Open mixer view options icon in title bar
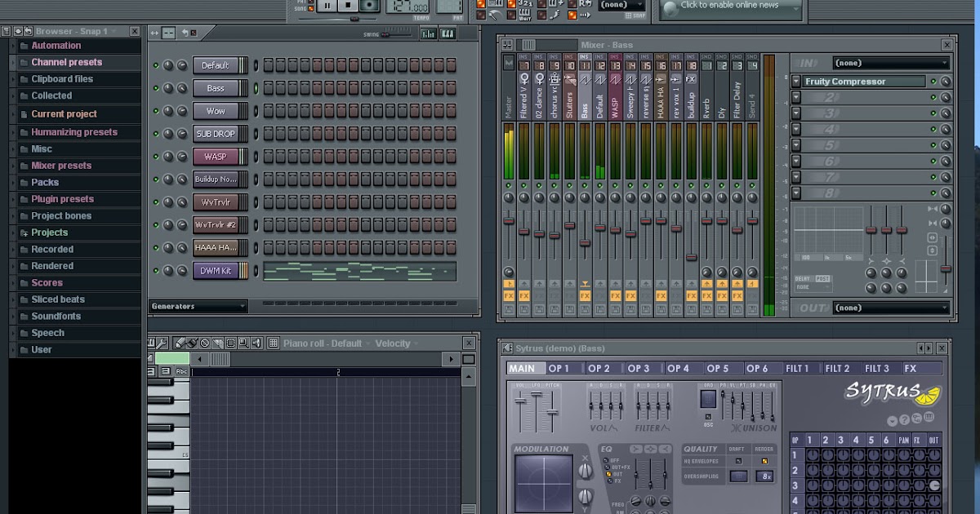Screen dimensions: 980x514 [507, 45]
